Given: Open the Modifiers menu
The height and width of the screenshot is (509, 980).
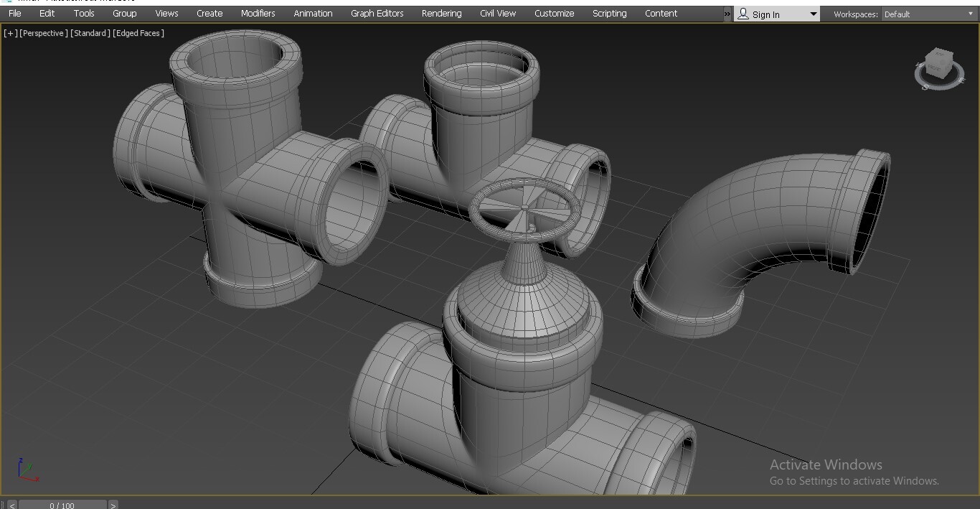Looking at the screenshot, I should click(x=258, y=13).
